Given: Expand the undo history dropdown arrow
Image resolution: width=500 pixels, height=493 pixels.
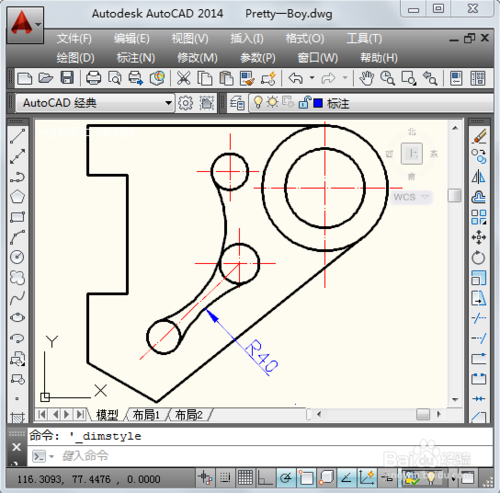Looking at the screenshot, I should pyautogui.click(x=312, y=78).
